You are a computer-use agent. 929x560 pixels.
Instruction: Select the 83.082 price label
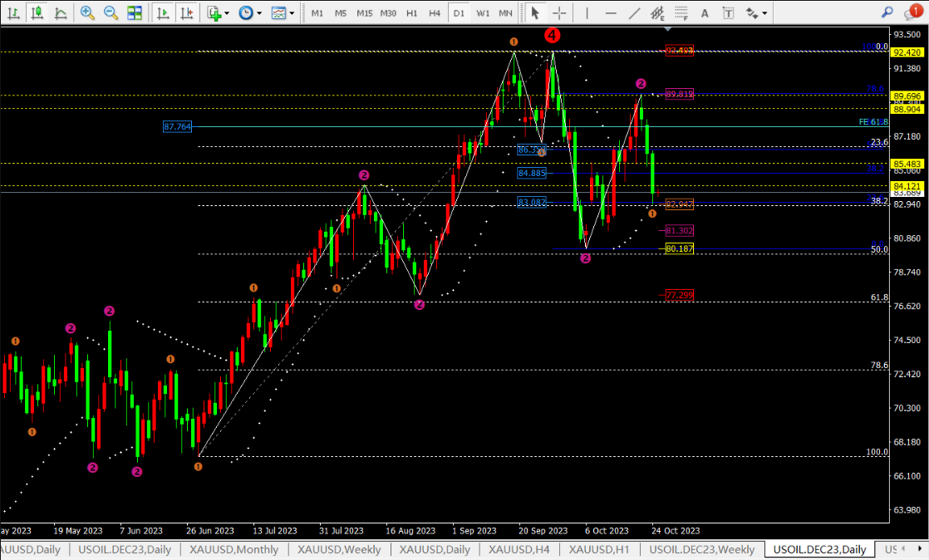click(532, 202)
